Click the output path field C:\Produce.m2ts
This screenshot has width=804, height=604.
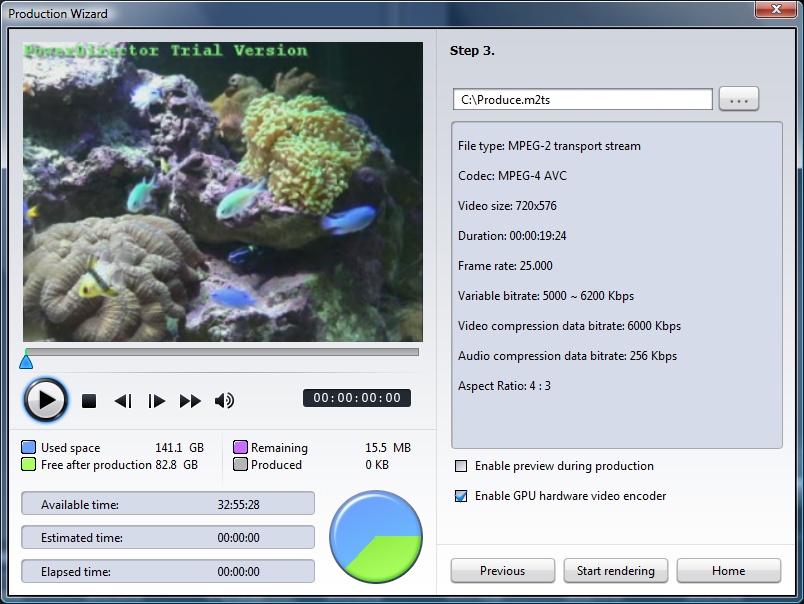coord(582,99)
